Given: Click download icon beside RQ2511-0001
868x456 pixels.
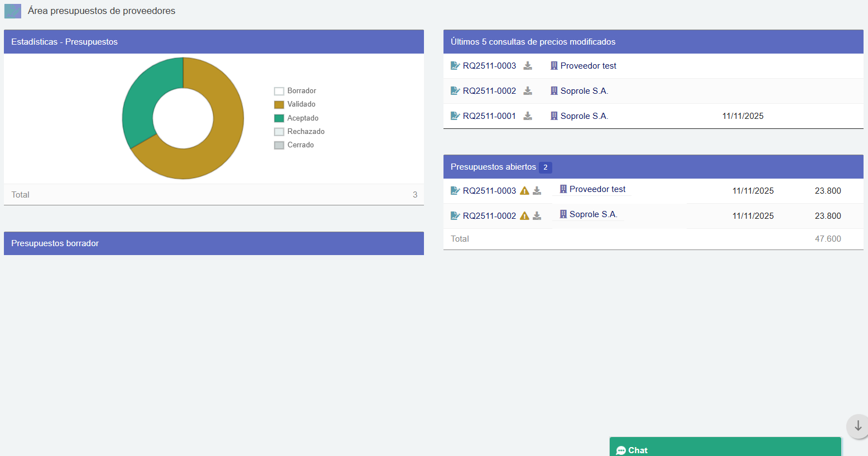Looking at the screenshot, I should click(527, 116).
